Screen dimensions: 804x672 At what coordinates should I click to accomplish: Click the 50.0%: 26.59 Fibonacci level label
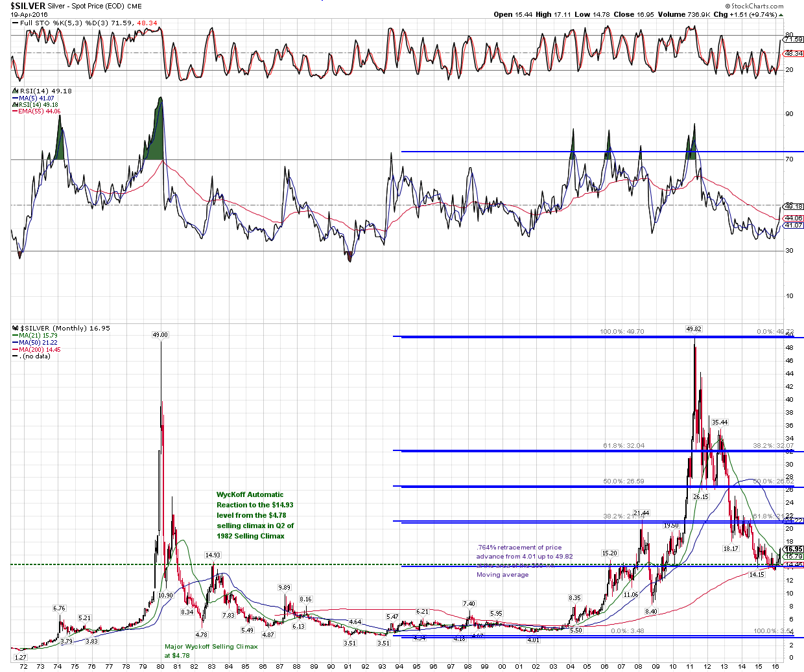(624, 481)
